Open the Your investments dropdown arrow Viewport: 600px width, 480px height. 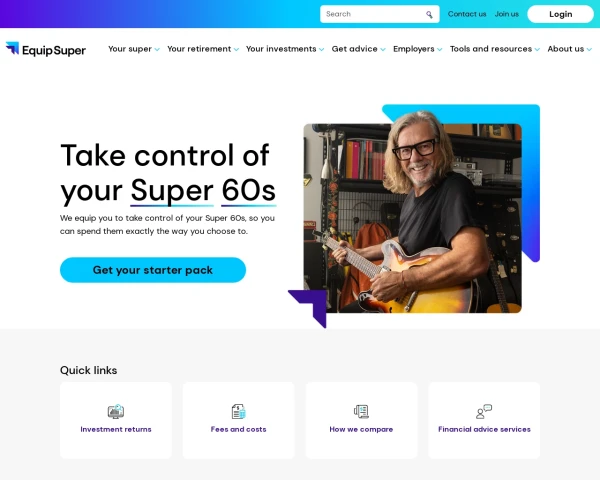321,49
